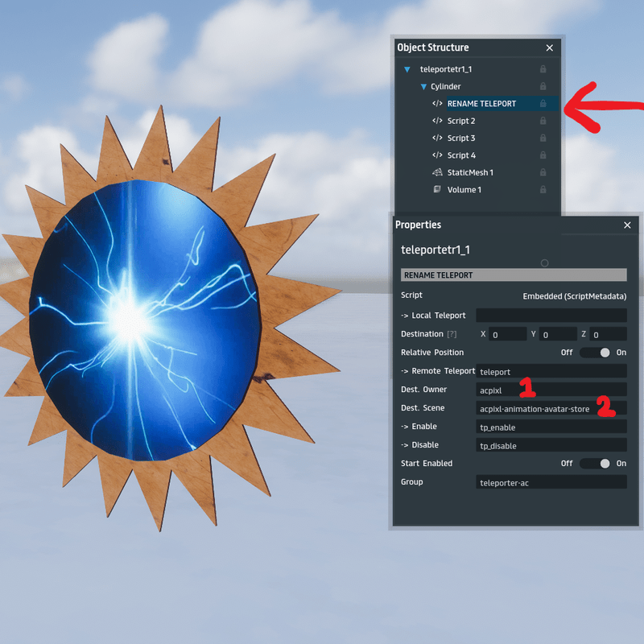
Task: Collapse the Cylinder tree node
Action: tap(423, 86)
